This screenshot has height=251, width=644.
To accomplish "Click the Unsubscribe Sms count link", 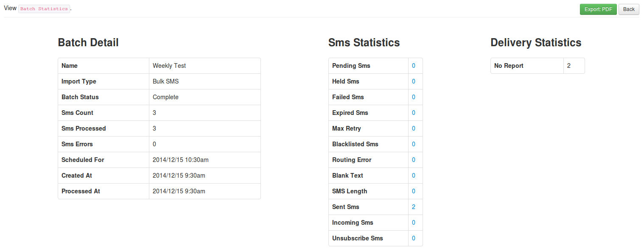I will point(414,238).
